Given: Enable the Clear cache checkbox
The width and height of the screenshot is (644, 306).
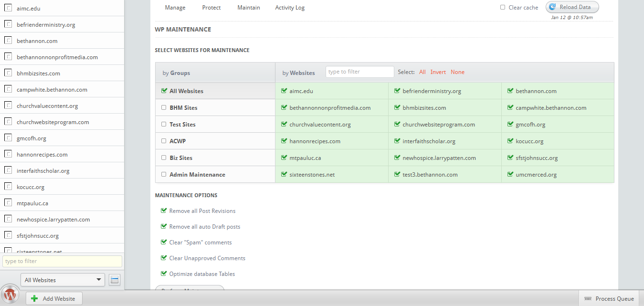Looking at the screenshot, I should (503, 7).
